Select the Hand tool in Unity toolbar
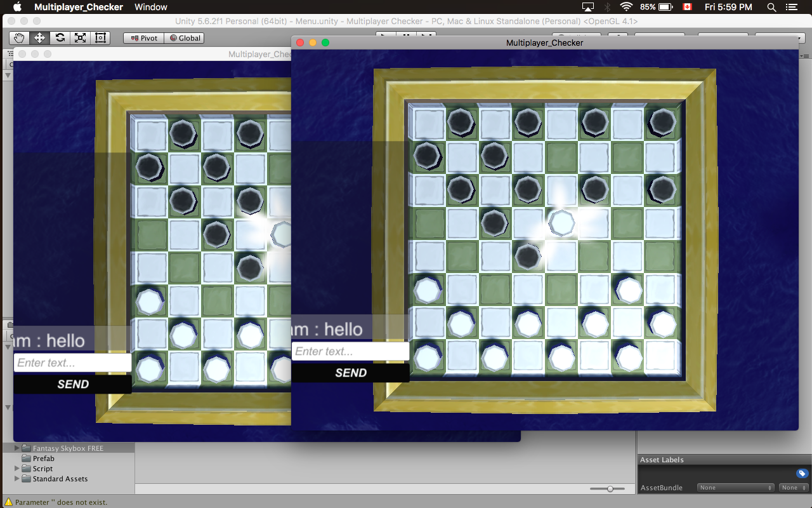This screenshot has width=812, height=508. (19, 38)
